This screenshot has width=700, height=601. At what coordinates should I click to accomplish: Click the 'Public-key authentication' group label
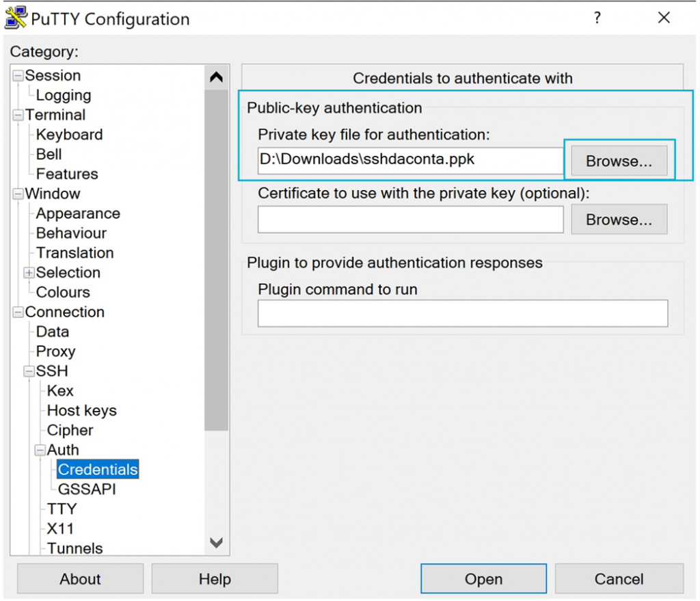pyautogui.click(x=334, y=107)
